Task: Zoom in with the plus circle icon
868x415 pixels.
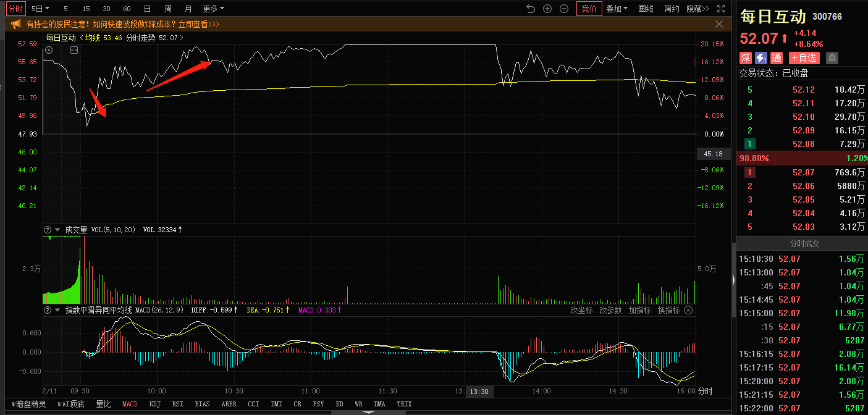Action: click(x=547, y=9)
